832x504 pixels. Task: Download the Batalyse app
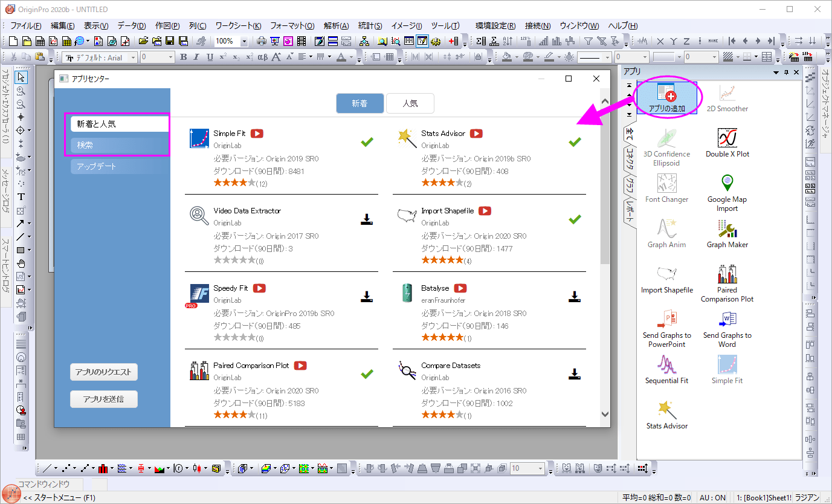coord(575,296)
